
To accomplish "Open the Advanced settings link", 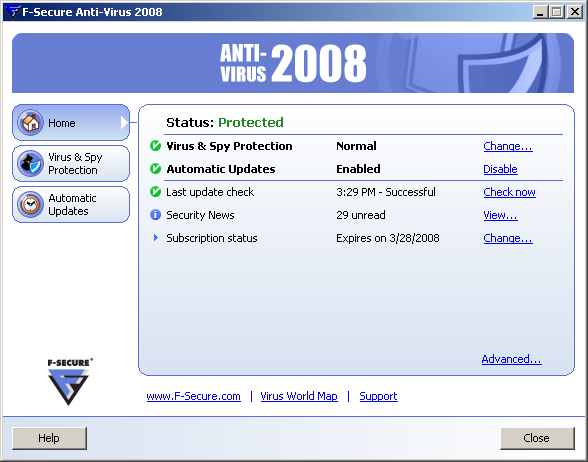I will click(x=512, y=359).
